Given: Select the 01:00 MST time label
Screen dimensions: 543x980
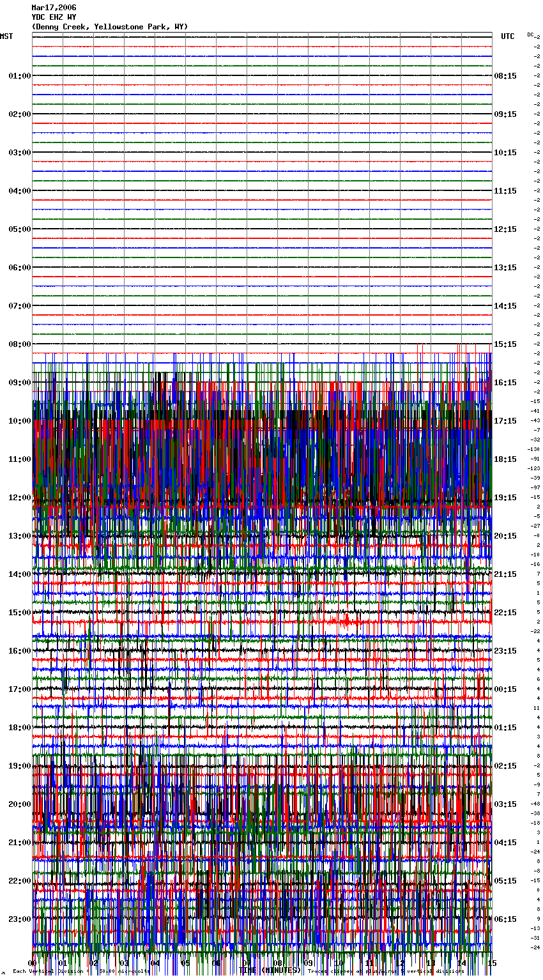Looking at the screenshot, I should point(20,76).
